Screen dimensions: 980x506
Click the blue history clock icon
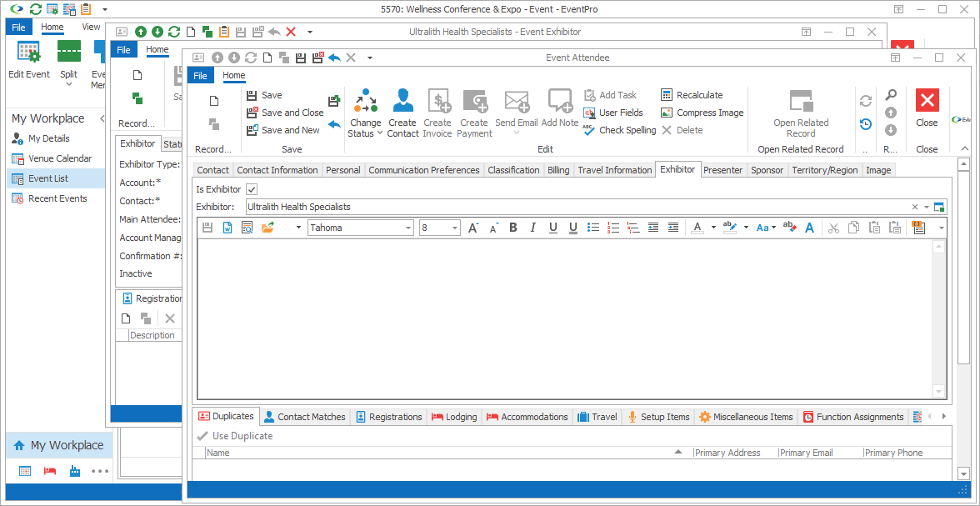coord(866,124)
